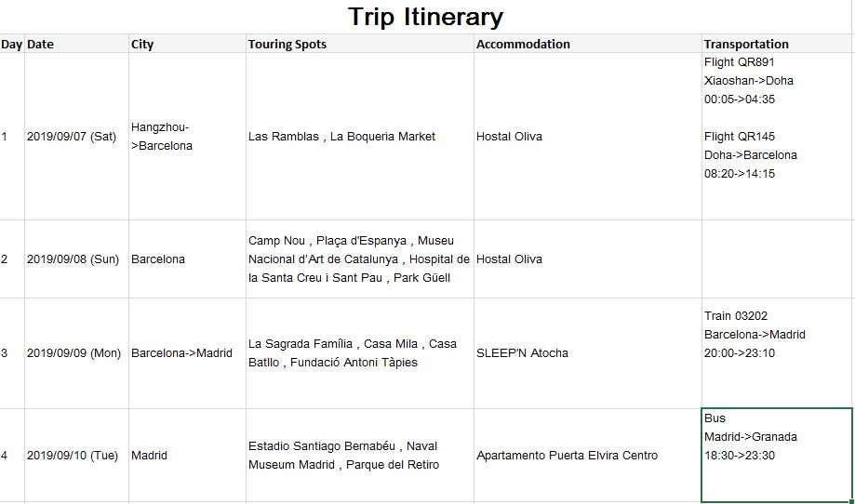Select the Barcelona->Madrid city cell
855x504 pixels.
coord(187,353)
